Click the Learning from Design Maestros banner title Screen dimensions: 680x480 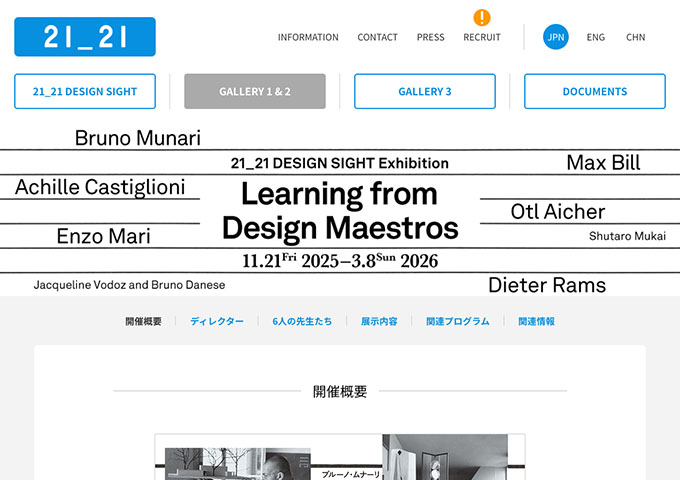click(x=340, y=211)
